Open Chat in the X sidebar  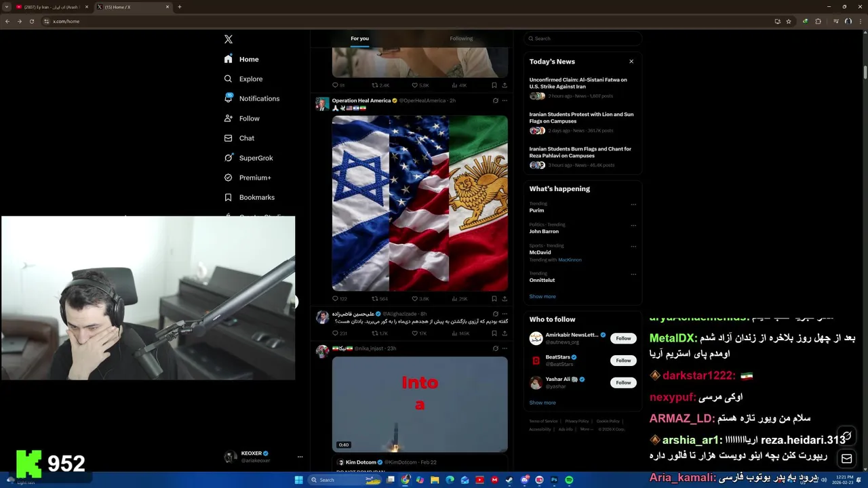(x=239, y=138)
